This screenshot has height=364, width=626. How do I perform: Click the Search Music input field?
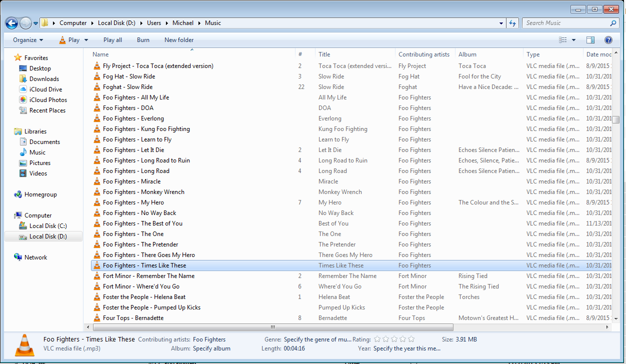(x=565, y=23)
